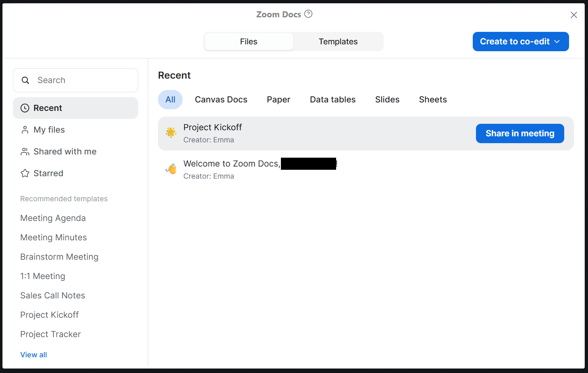Close the Zoom Docs dialog
This screenshot has height=373, width=588.
pyautogui.click(x=574, y=15)
